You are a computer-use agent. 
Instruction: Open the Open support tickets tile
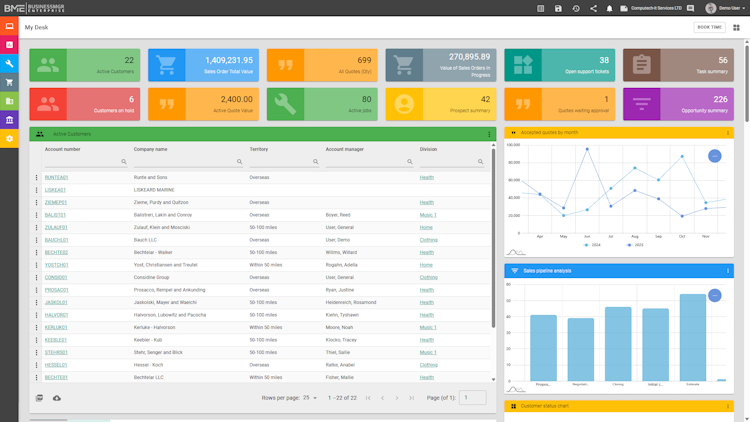click(x=560, y=65)
